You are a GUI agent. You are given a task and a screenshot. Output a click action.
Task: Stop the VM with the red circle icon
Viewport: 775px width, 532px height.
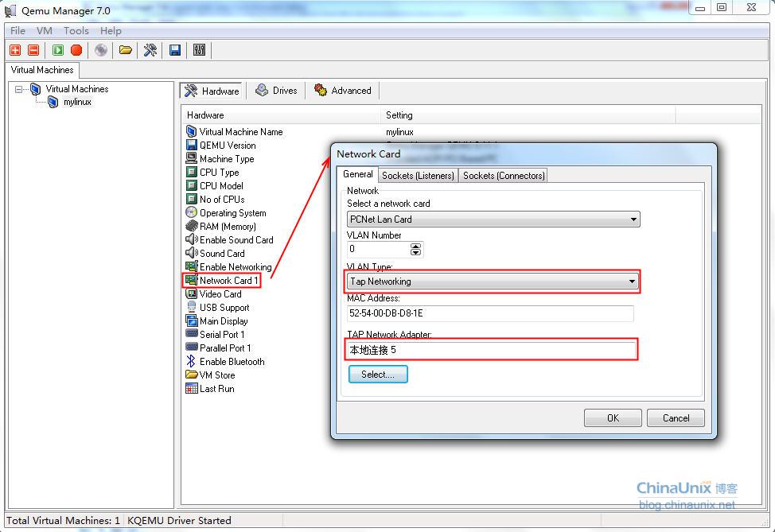pyautogui.click(x=76, y=50)
